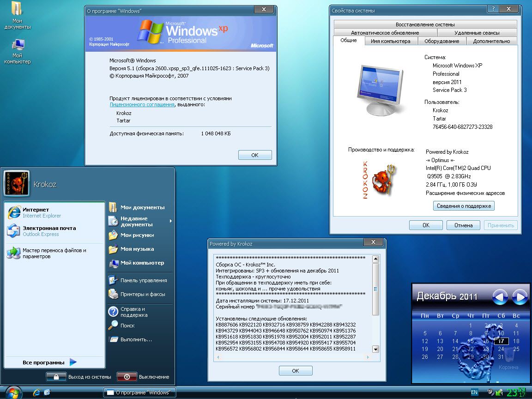
Task: Open the Оборудование tab
Action: 442,41
